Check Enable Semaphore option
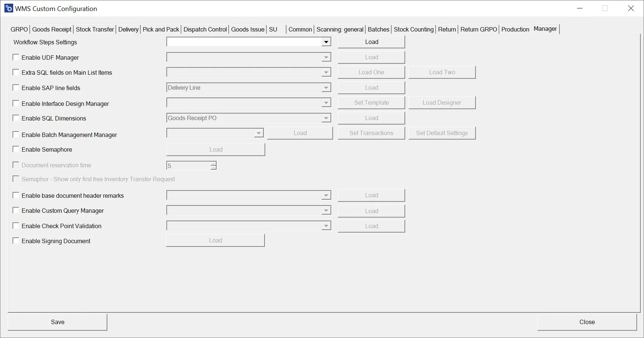 [16, 149]
